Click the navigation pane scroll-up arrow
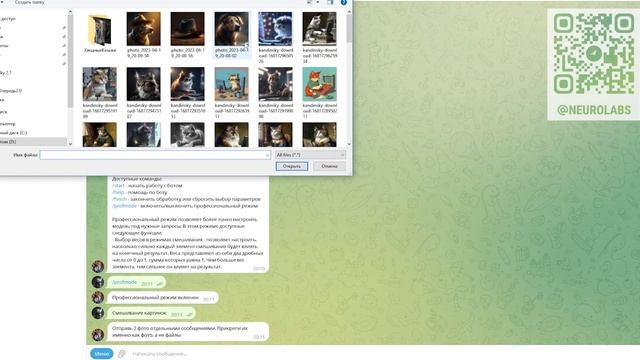This screenshot has height=360, width=640. coord(70,12)
